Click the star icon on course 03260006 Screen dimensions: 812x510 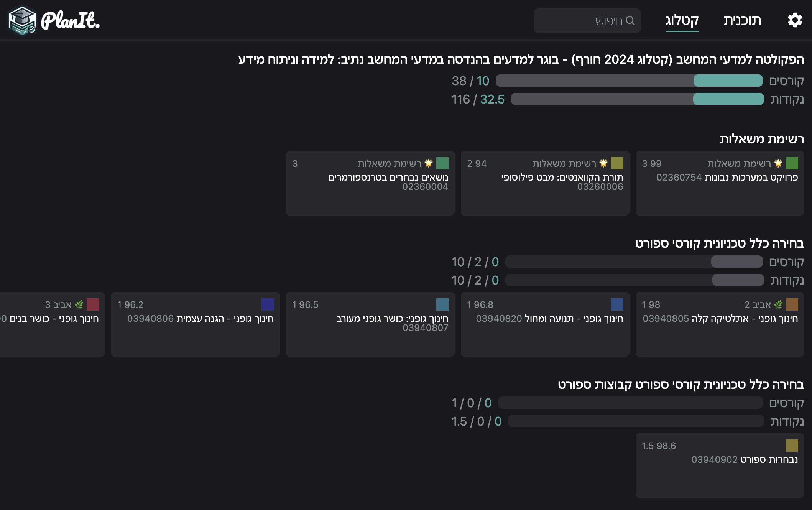click(603, 163)
